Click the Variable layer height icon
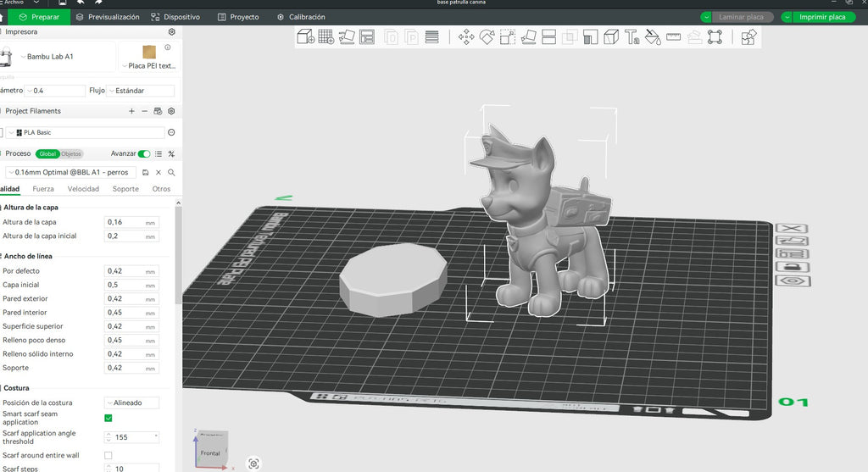The image size is (868, 472). tap(431, 37)
